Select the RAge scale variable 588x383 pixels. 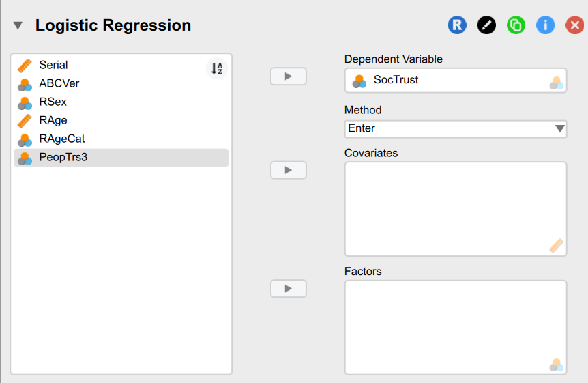click(53, 121)
